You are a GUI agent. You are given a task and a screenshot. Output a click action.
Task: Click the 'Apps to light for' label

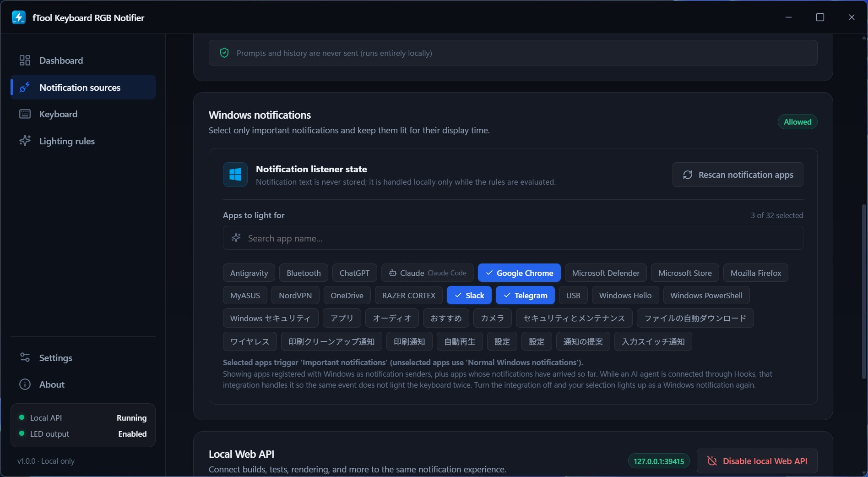tap(254, 215)
